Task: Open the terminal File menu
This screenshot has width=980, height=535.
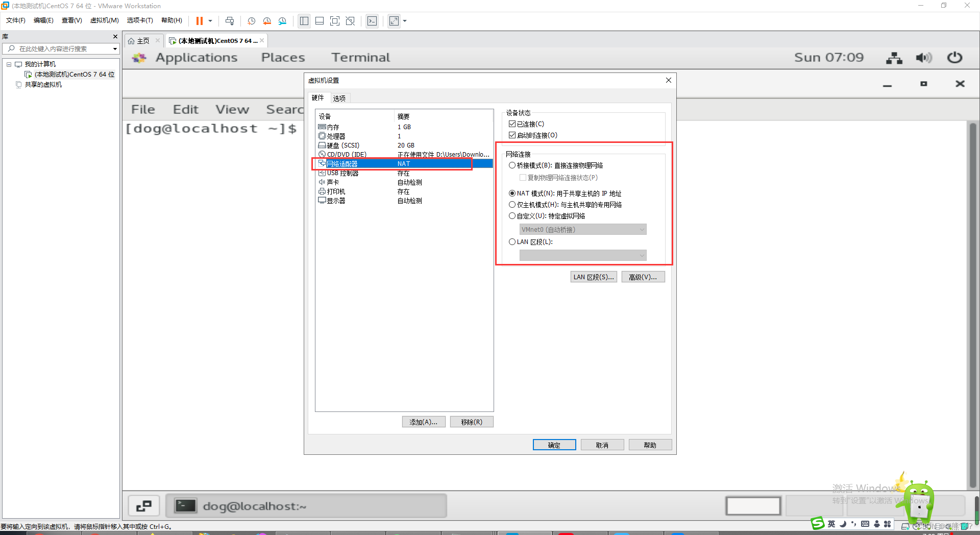Action: 143,109
